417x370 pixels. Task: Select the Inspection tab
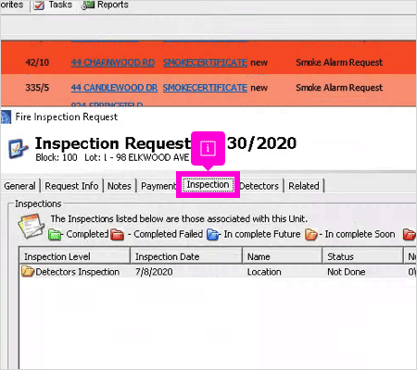[x=208, y=185]
